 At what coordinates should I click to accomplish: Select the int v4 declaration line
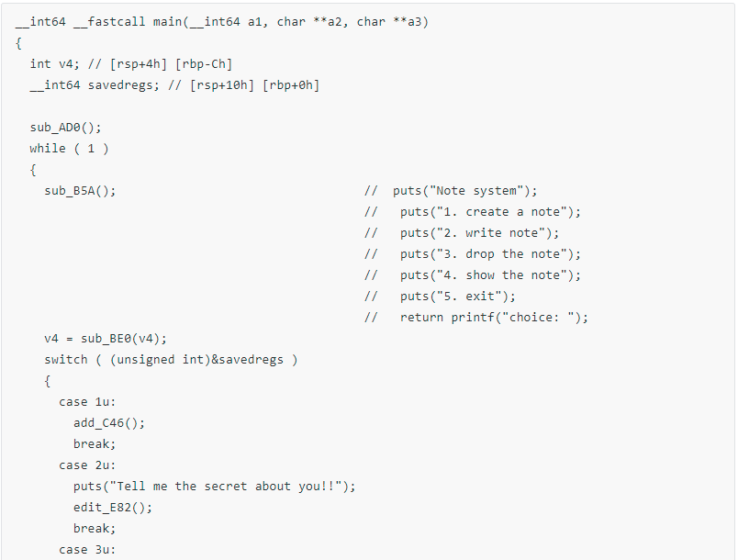[x=131, y=64]
